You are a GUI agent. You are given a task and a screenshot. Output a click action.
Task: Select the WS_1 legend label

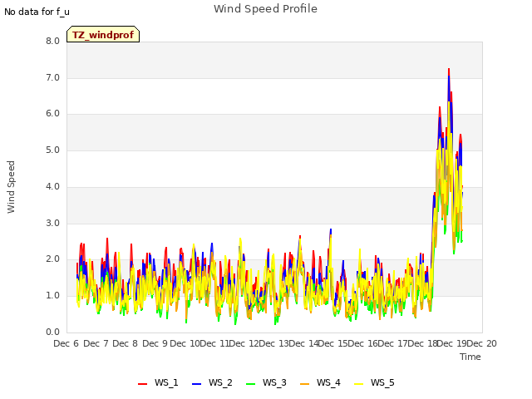click(166, 382)
